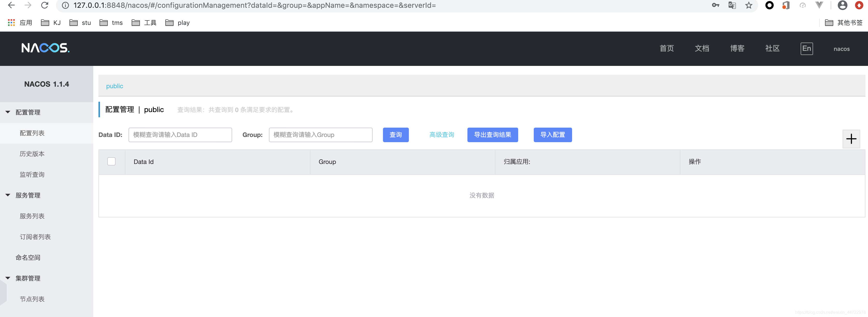Switch interface language with the En toggle

click(x=807, y=49)
